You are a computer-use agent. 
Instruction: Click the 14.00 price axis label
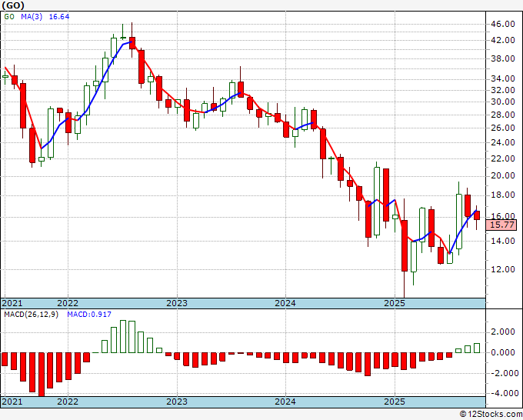click(x=503, y=241)
